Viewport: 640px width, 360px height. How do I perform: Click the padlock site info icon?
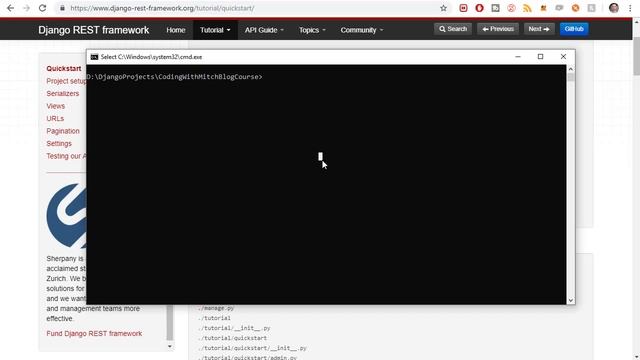62,8
